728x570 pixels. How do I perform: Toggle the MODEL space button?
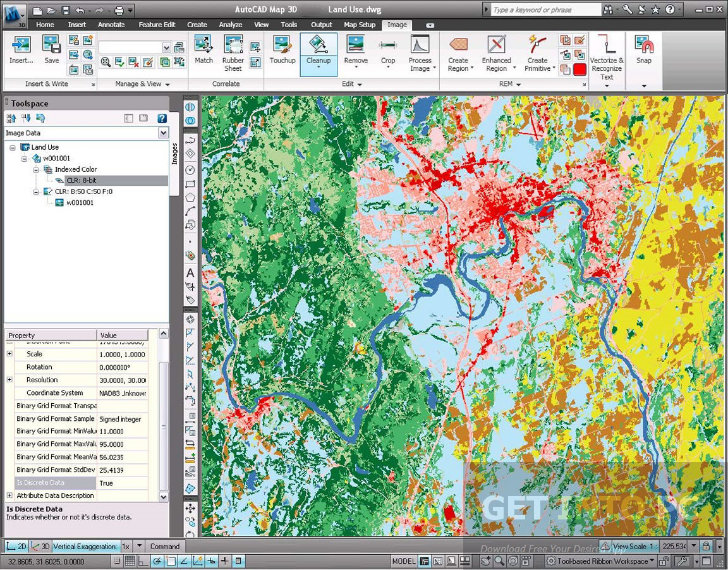(403, 561)
